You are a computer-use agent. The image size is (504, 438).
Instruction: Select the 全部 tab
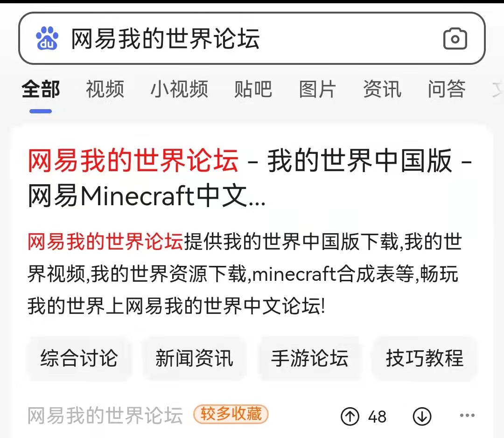coord(41,89)
